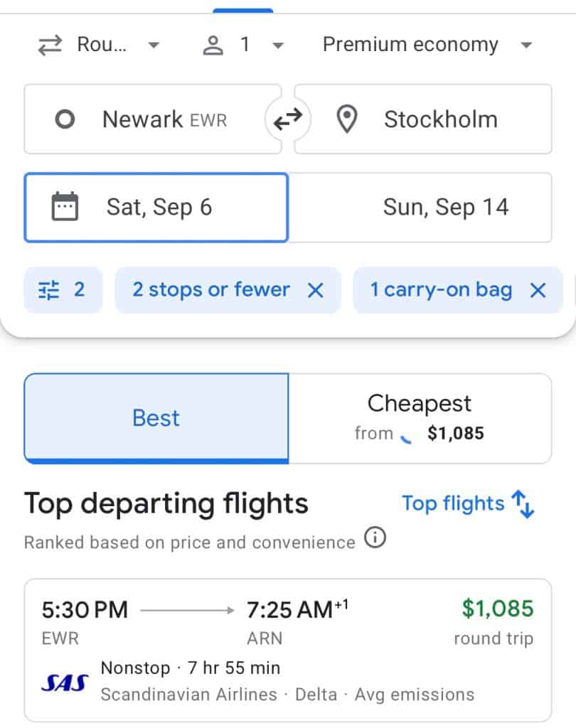Click the calendar icon for departure
The image size is (576, 728).
click(65, 207)
